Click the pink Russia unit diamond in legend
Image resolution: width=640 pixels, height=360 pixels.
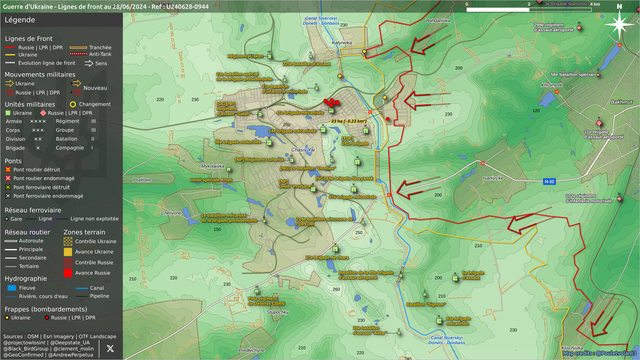[x=43, y=113]
